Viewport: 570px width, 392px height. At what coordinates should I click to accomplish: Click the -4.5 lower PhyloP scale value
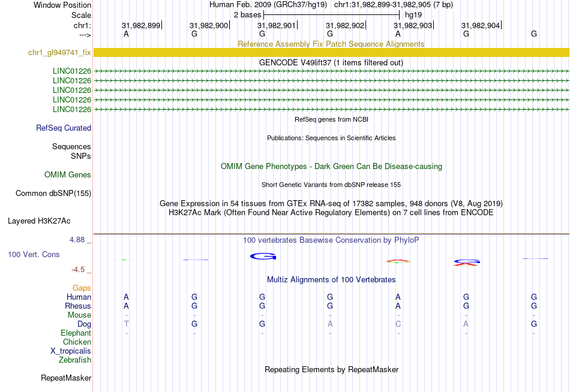coord(78,270)
